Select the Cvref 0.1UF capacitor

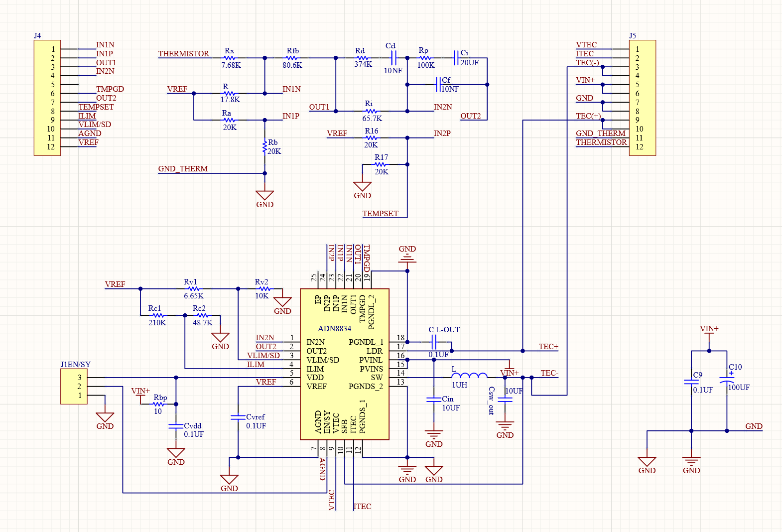[x=238, y=417]
